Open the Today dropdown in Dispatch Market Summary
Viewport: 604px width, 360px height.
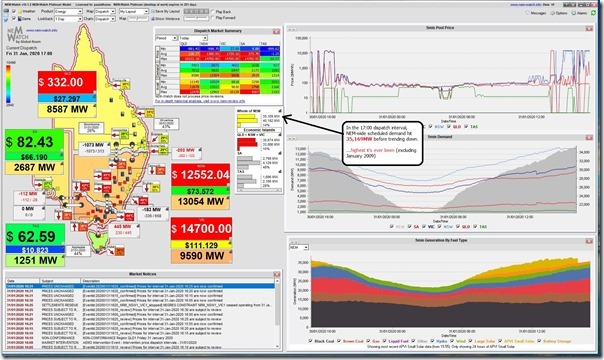tap(193, 38)
